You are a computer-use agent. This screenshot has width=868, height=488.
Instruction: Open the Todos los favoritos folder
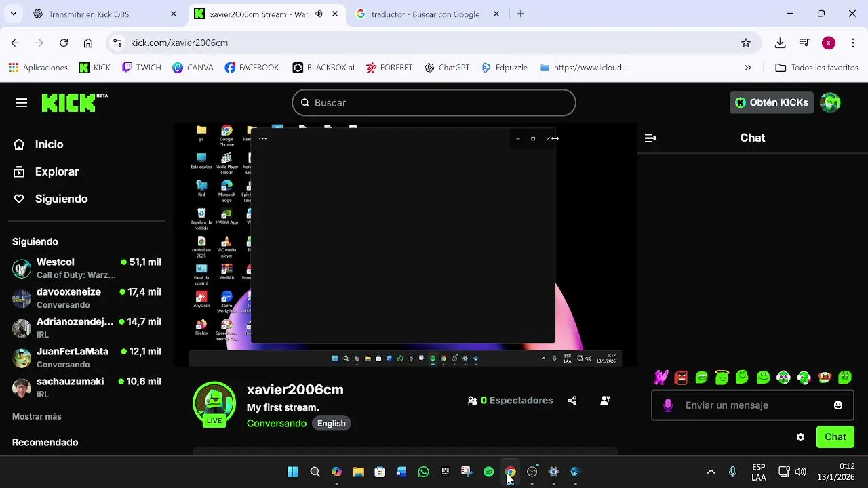pyautogui.click(x=817, y=68)
